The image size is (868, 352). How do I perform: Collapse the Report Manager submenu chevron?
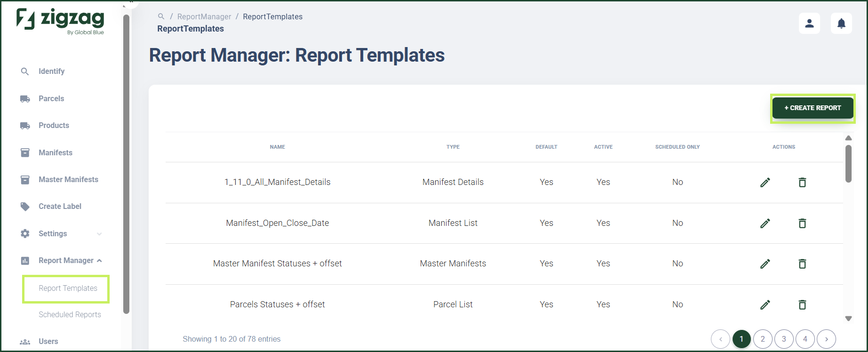[x=99, y=261]
